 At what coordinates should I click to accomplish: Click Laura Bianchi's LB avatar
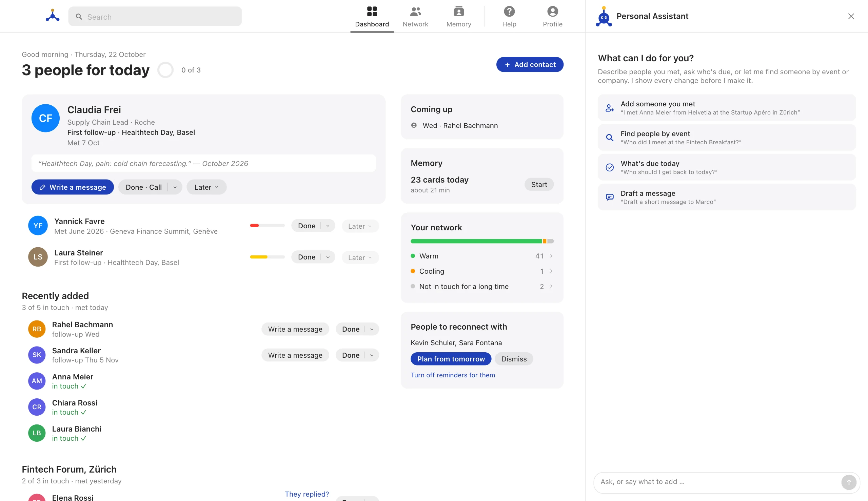[37, 433]
